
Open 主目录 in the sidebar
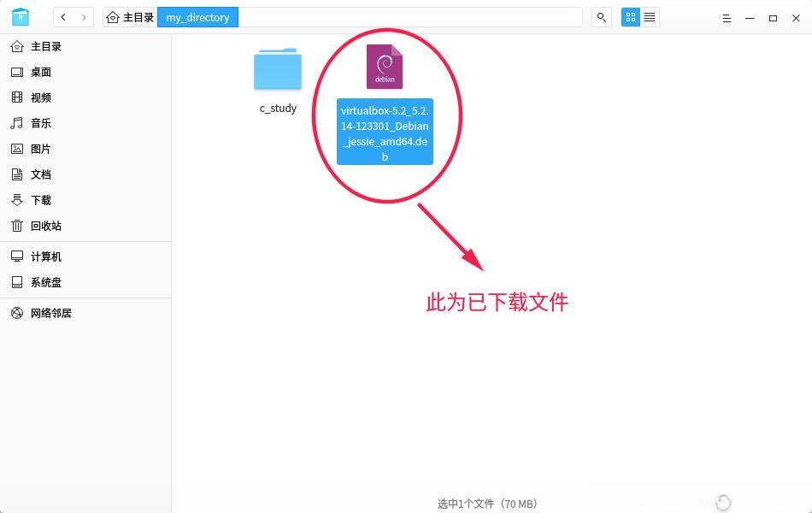coord(85,47)
